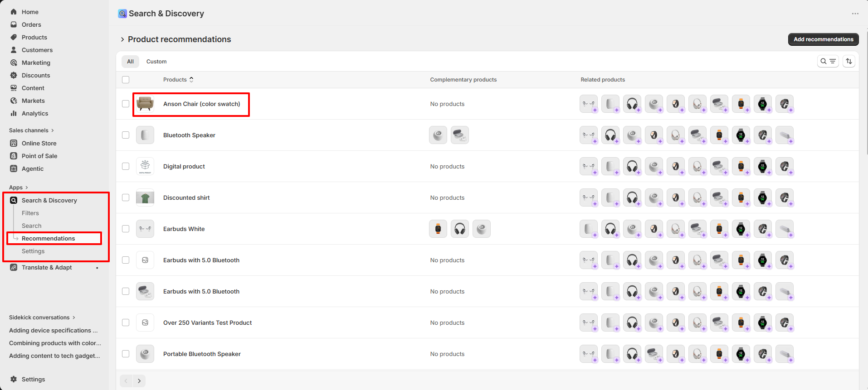Click the Earbuds White product name
Screen dimensions: 868x390
click(x=184, y=229)
